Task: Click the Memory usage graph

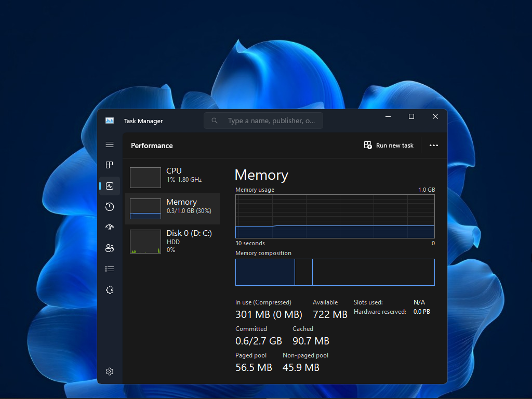Action: click(335, 216)
